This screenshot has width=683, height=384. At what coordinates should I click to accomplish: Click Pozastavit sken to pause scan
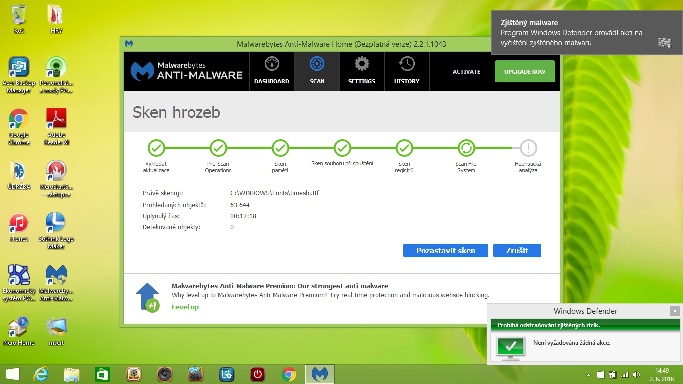point(445,250)
